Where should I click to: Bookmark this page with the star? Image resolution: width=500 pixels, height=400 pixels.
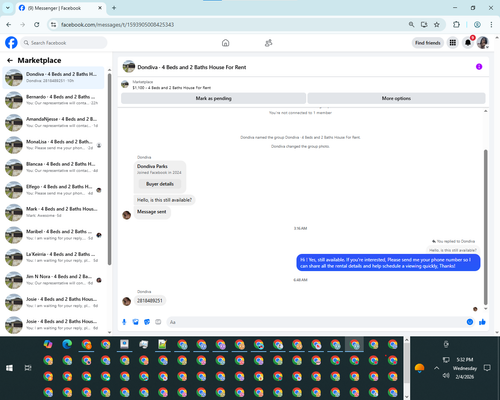pyautogui.click(x=437, y=25)
